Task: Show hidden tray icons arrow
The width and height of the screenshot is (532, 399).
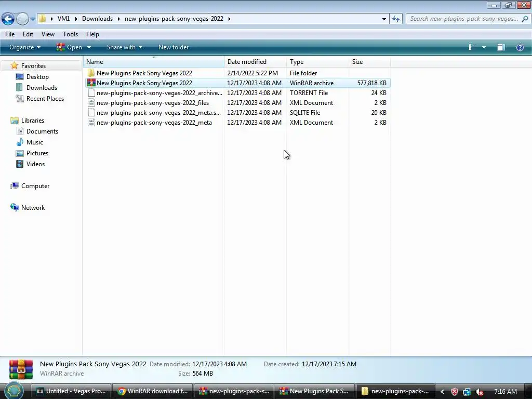Action: (442, 392)
